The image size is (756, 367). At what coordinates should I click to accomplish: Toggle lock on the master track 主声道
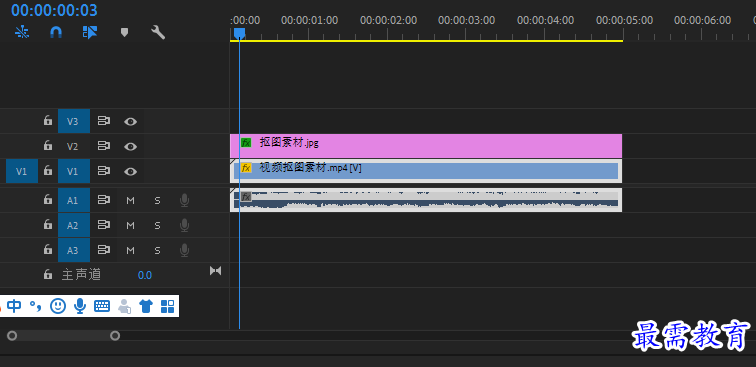pyautogui.click(x=48, y=275)
